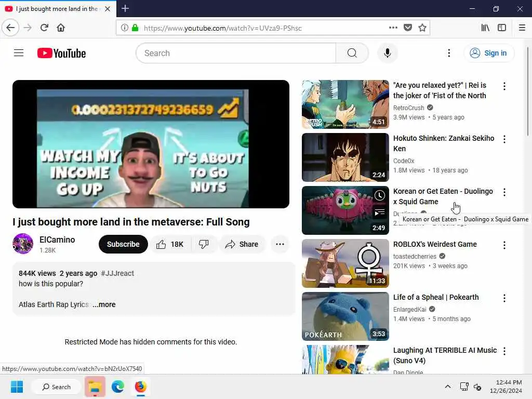This screenshot has height=399, width=532.
Task: Open the YouTube guide hamburger menu
Action: click(x=19, y=53)
